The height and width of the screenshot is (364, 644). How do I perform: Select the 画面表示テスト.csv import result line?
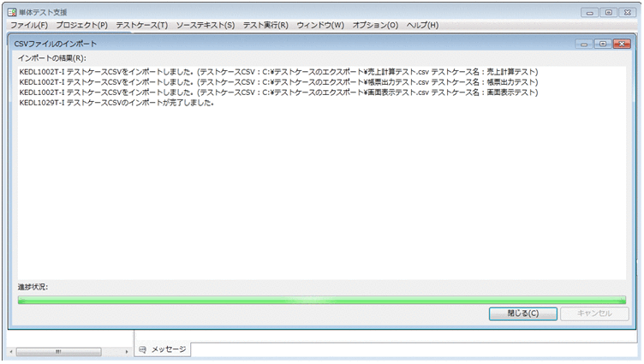(278, 92)
